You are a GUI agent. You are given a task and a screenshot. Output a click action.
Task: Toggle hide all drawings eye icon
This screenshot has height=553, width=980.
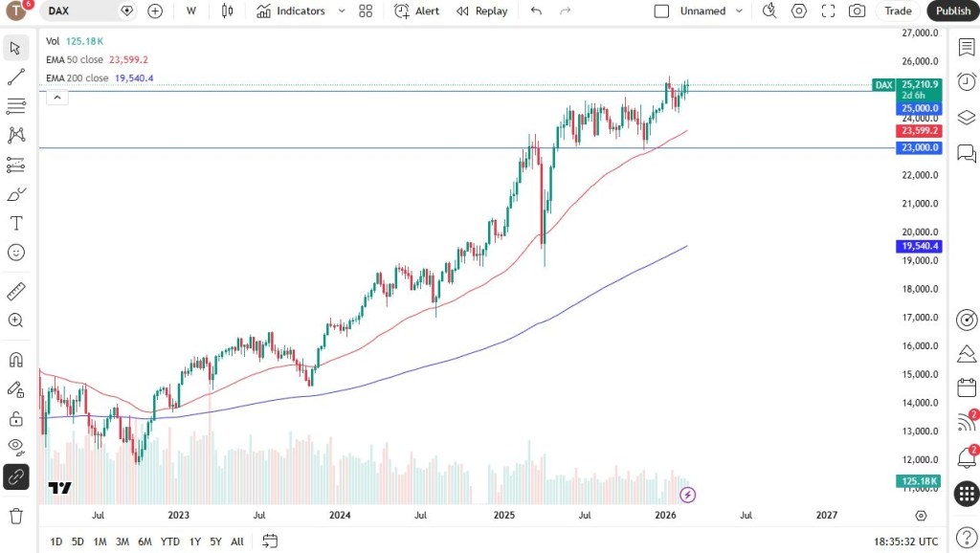coord(16,445)
